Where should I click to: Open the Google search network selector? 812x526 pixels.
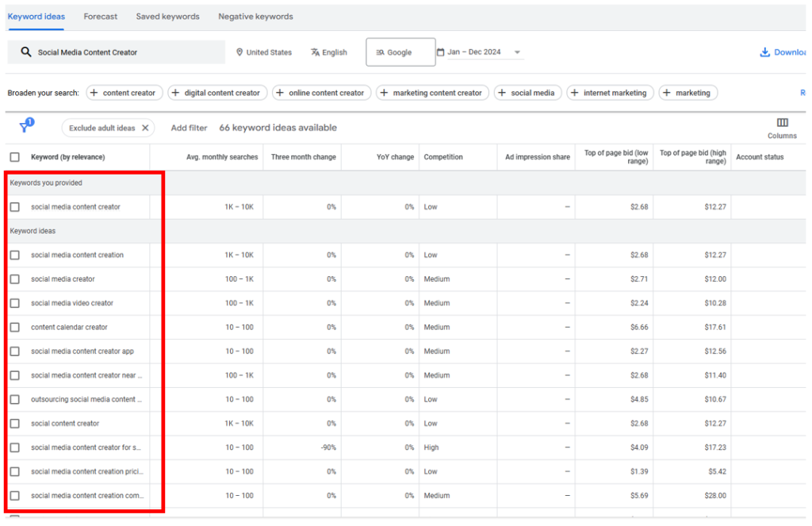[400, 52]
